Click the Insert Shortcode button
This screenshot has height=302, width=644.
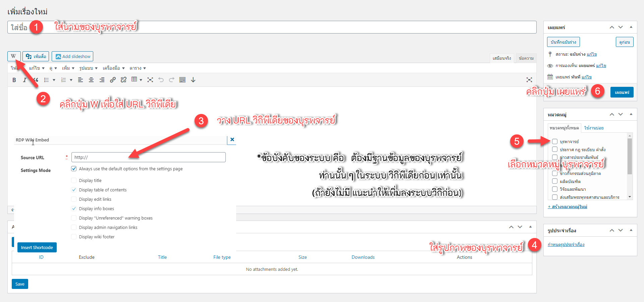[x=37, y=247]
